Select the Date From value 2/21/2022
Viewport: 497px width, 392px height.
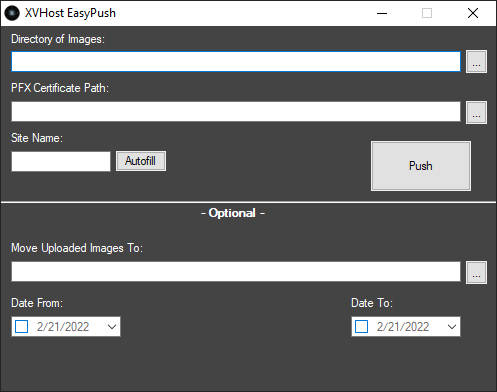[63, 327]
